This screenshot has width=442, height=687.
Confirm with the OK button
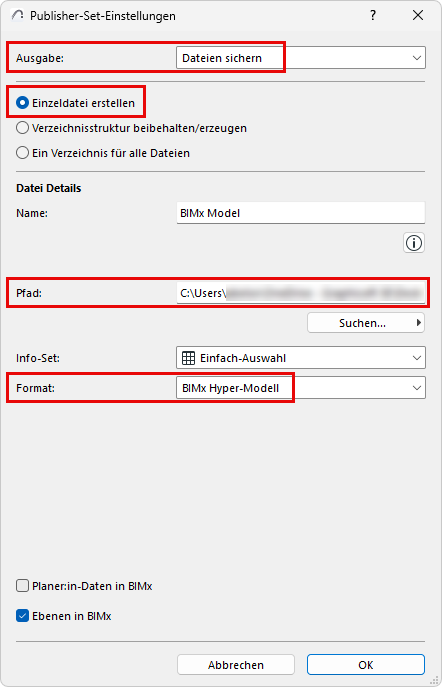click(366, 665)
